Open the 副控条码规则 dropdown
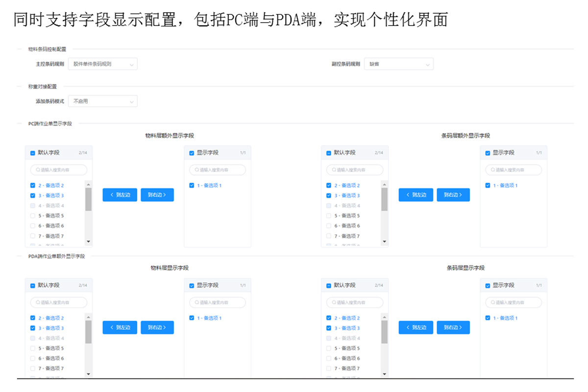The image size is (588, 392). (x=398, y=64)
